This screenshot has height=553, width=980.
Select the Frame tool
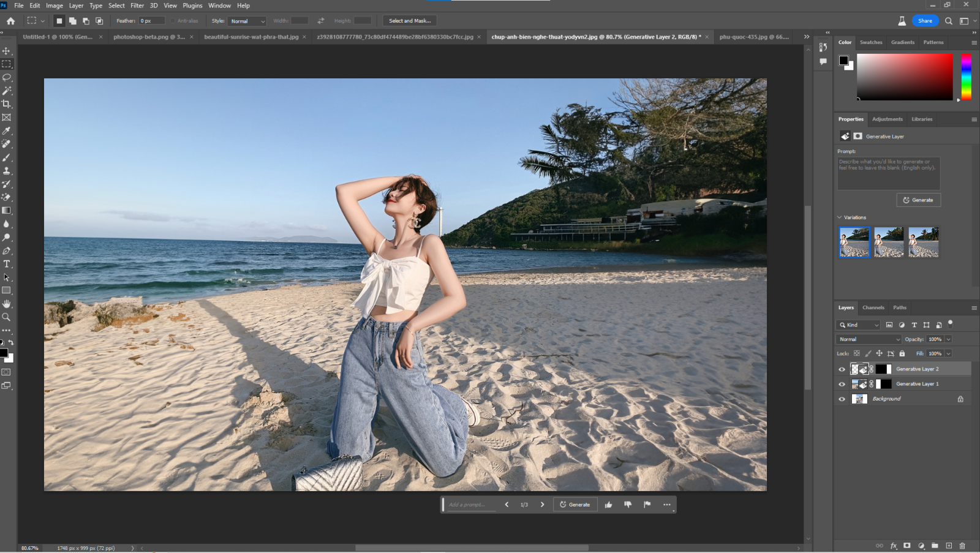(x=7, y=118)
